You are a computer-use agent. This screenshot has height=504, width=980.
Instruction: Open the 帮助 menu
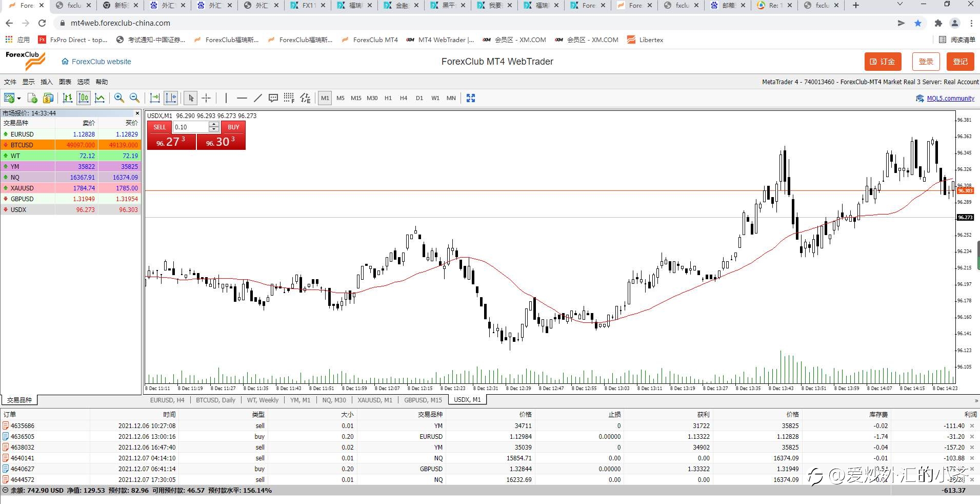[102, 82]
